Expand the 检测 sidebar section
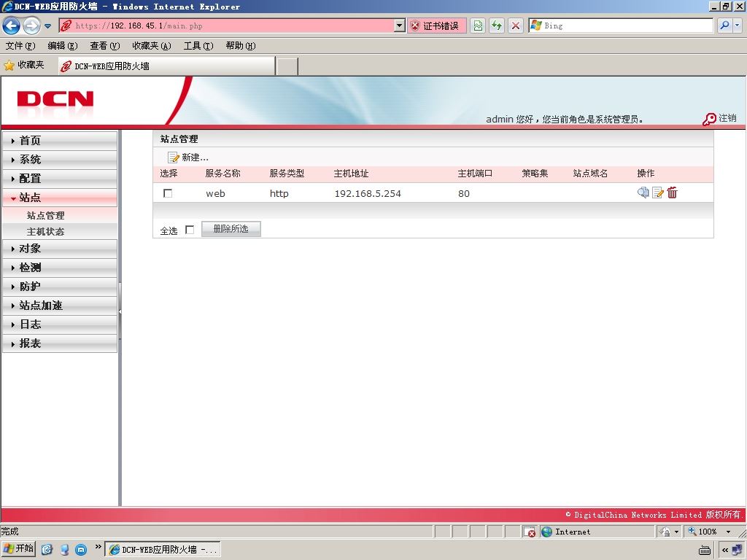Viewport: 747px width, 560px height. (60, 268)
